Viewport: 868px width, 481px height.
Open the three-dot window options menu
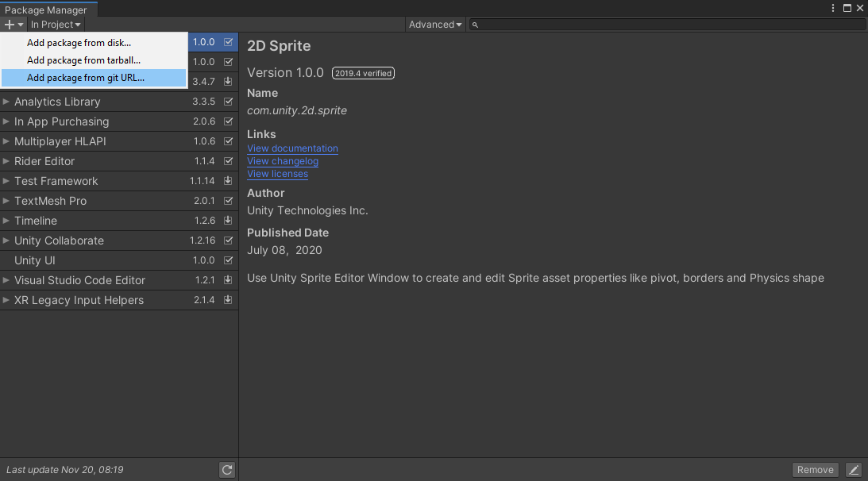833,8
